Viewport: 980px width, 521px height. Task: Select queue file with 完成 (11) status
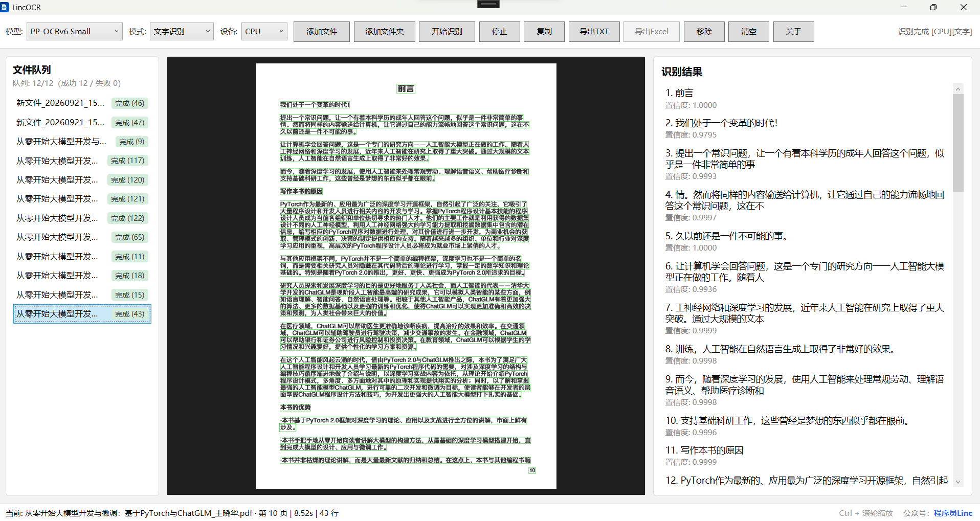click(82, 257)
